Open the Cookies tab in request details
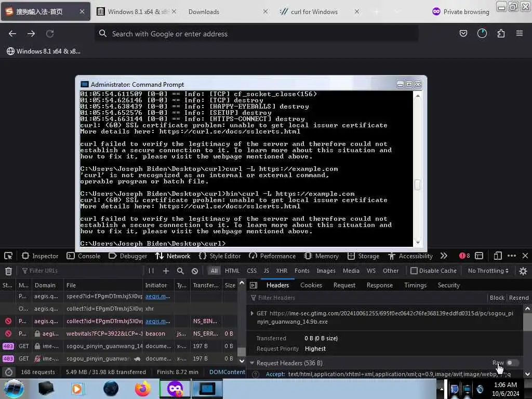The image size is (532, 399). [x=311, y=285]
